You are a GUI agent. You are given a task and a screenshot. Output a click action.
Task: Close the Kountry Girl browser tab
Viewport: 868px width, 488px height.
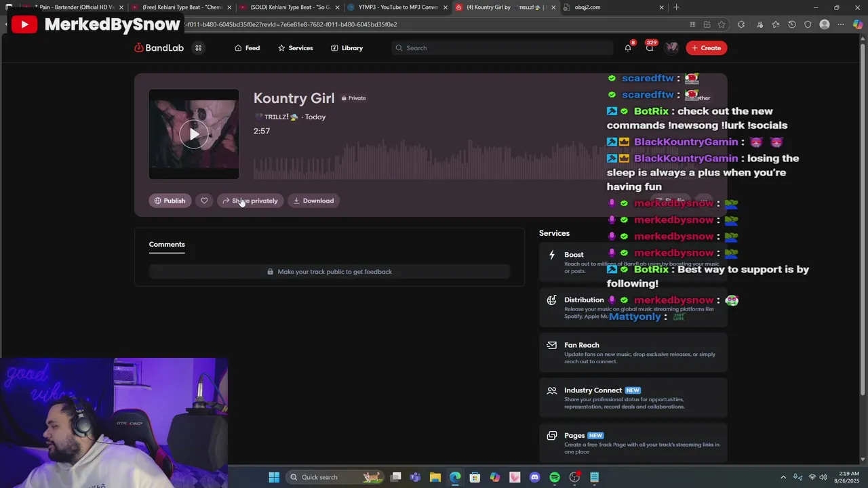pyautogui.click(x=553, y=7)
